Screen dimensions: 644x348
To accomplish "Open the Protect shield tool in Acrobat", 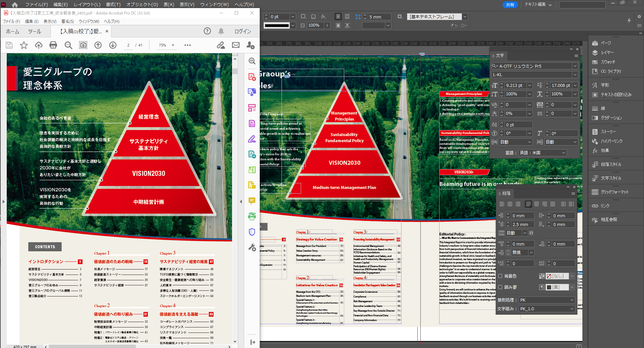I will [x=252, y=232].
